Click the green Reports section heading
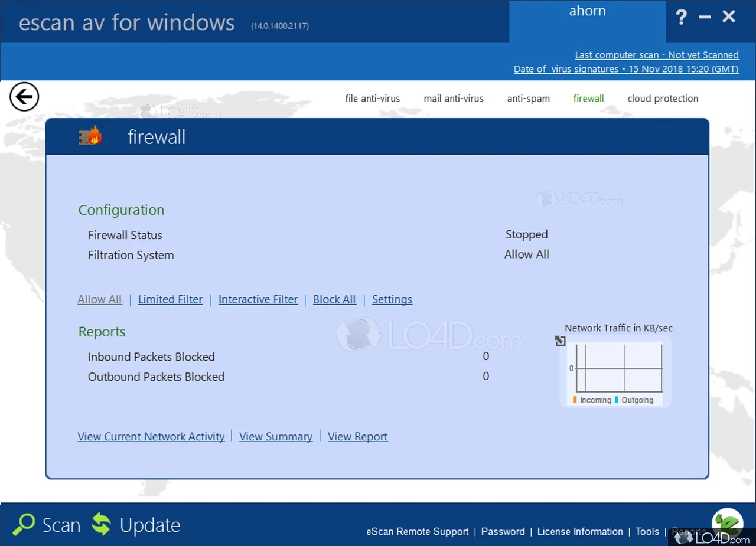Viewport: 756px width, 546px height. (x=102, y=332)
